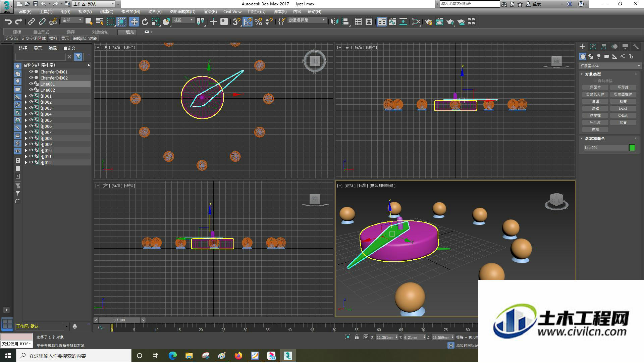Open Render Setup teapot icon
Image resolution: width=644 pixels, height=363 pixels.
coord(429,22)
